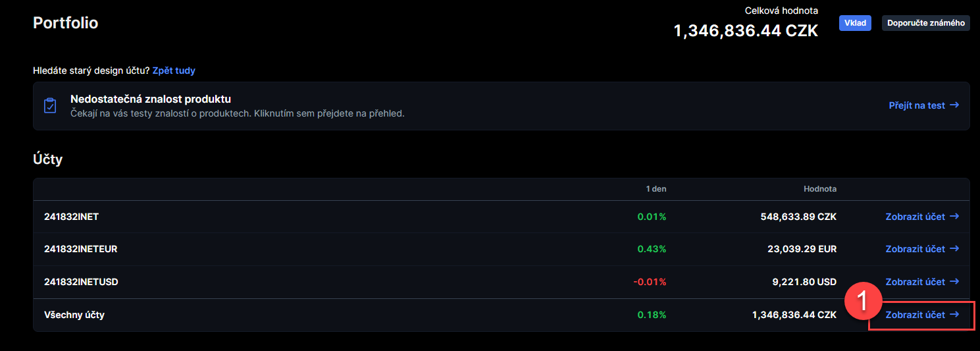Open Zobrazit účet for 241832INETEUR
980x351 pixels.
[x=921, y=249]
